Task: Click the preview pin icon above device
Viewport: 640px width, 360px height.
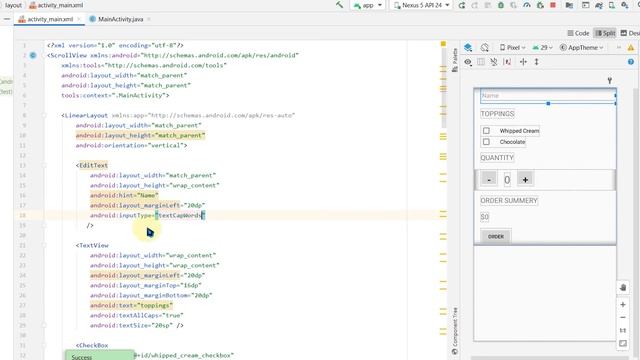Action: 610,80
